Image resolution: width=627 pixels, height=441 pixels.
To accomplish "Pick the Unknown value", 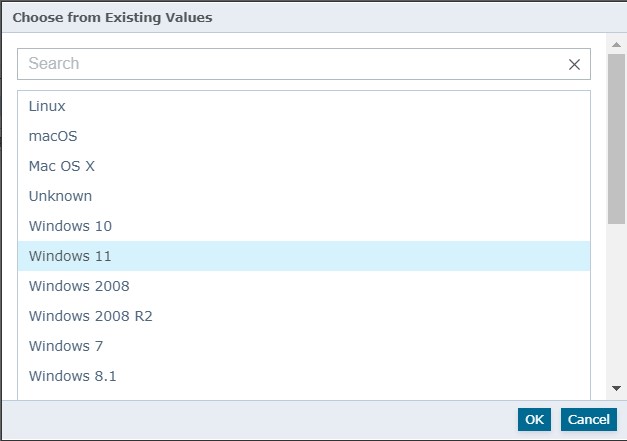I will [304, 196].
